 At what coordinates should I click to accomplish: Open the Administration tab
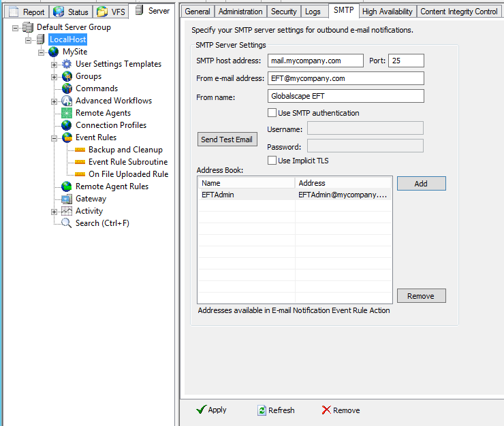(x=240, y=12)
